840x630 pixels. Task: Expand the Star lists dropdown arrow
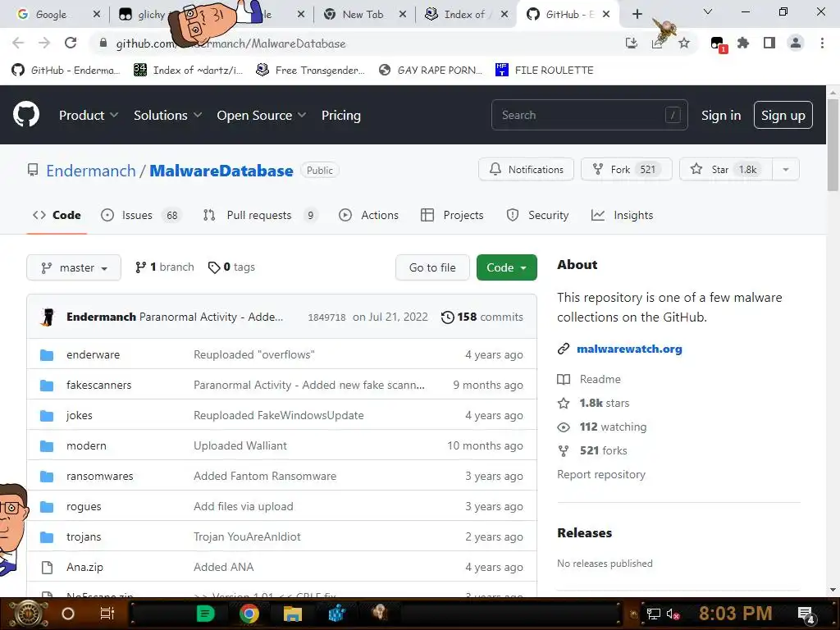(785, 170)
